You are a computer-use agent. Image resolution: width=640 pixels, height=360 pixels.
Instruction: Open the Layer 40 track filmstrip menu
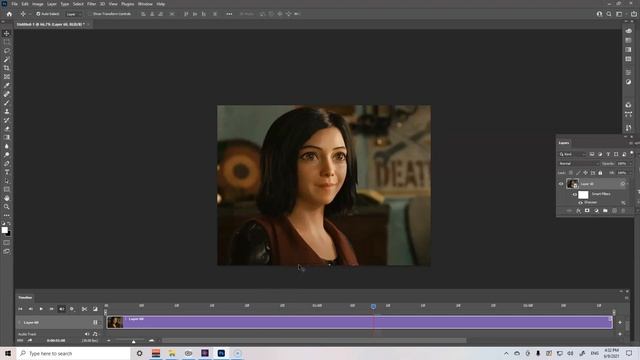click(95, 322)
